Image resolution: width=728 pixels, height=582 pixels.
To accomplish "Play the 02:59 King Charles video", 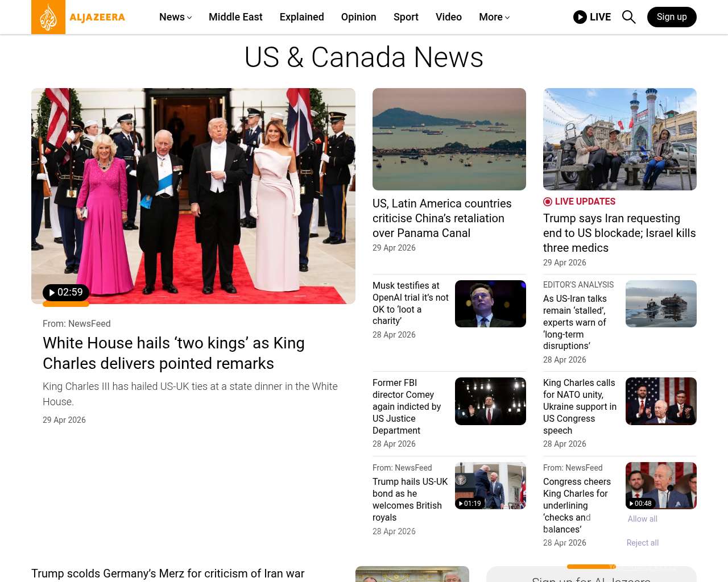I will click(x=66, y=293).
